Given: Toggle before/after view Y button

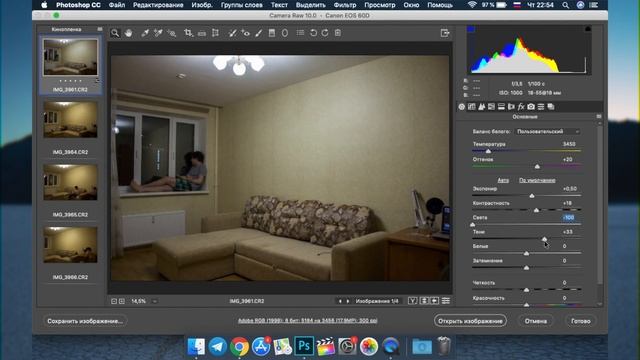Looking at the screenshot, I should (413, 301).
